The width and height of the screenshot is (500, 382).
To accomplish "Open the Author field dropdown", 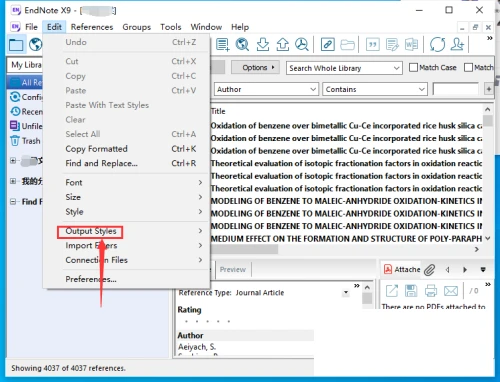I will click(x=265, y=89).
